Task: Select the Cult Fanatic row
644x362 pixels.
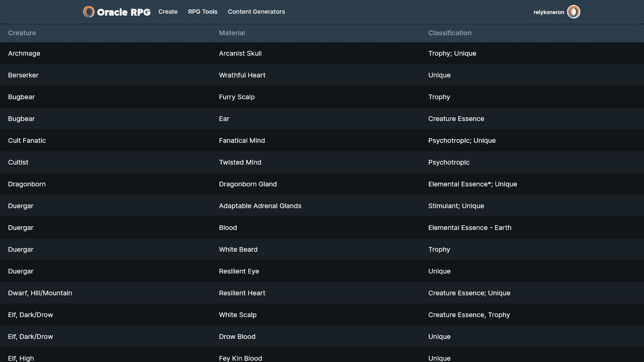Action: pyautogui.click(x=27, y=141)
